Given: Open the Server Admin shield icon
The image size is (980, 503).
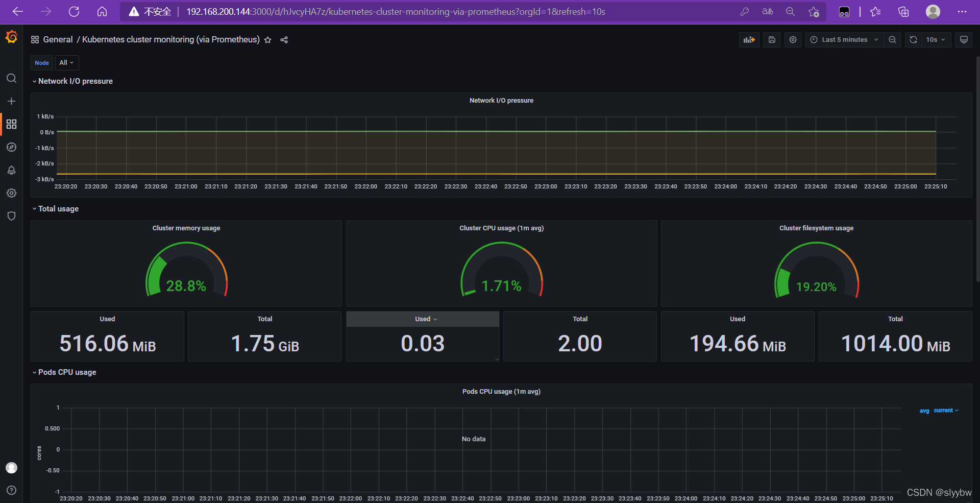Looking at the screenshot, I should click(11, 216).
